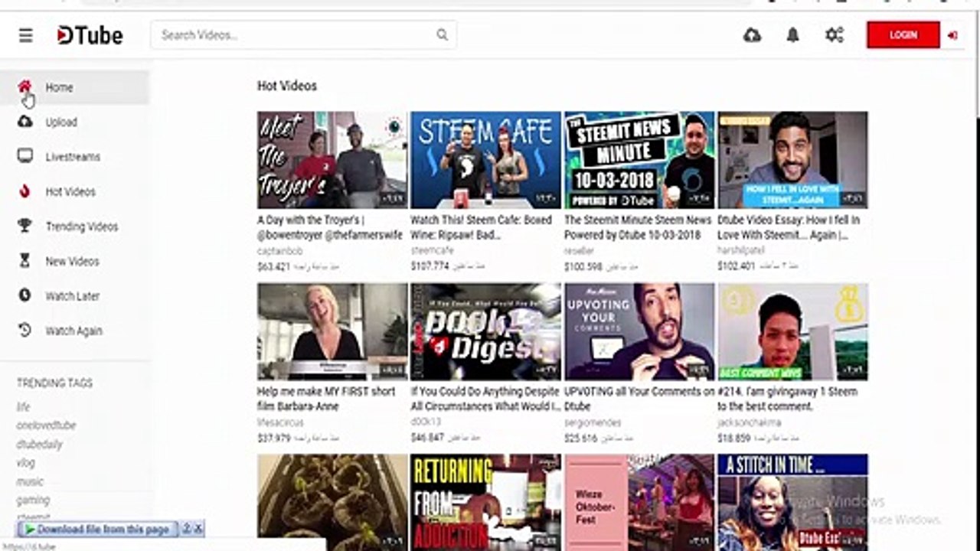Select Hot Videos in the sidebar
Viewport: 980px width, 551px height.
point(74,191)
